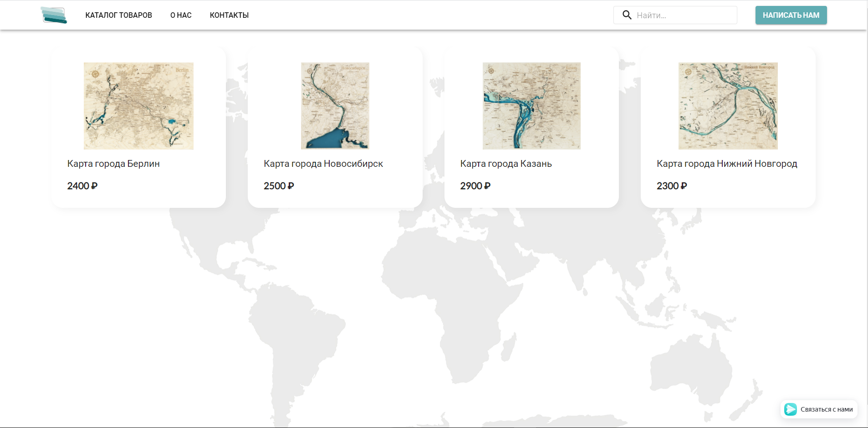Click the search magnifier icon
The width and height of the screenshot is (868, 428).
point(627,15)
